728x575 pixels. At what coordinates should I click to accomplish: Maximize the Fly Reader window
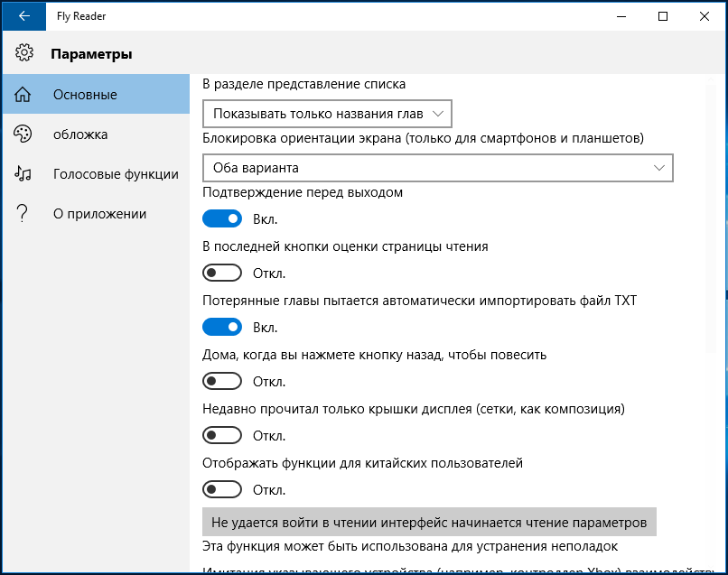coord(663,16)
